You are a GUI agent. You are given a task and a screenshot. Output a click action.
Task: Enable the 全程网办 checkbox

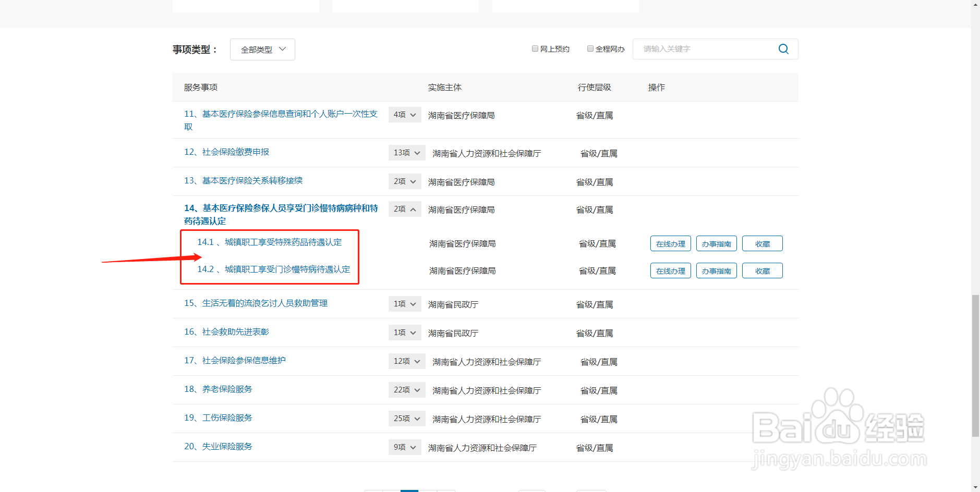coord(590,48)
